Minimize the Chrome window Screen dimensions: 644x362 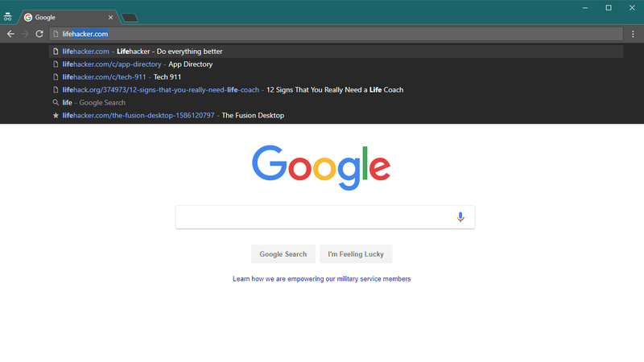point(585,8)
